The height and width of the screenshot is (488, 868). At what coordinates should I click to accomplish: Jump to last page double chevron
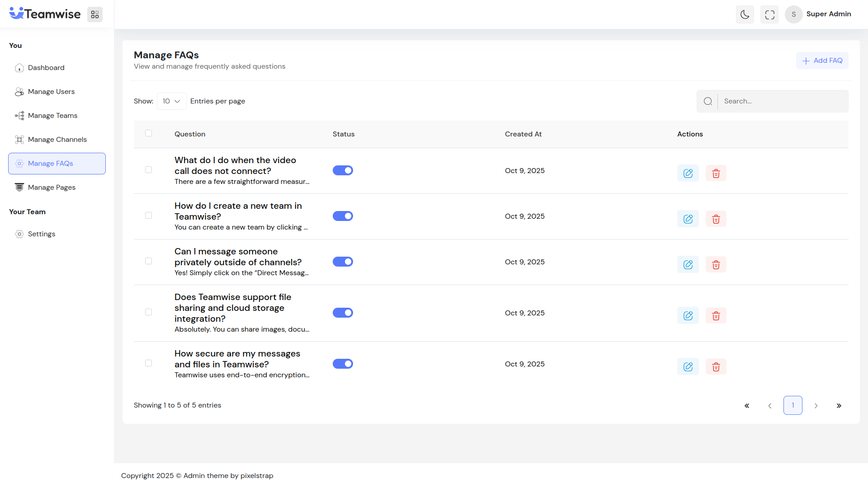(x=839, y=405)
